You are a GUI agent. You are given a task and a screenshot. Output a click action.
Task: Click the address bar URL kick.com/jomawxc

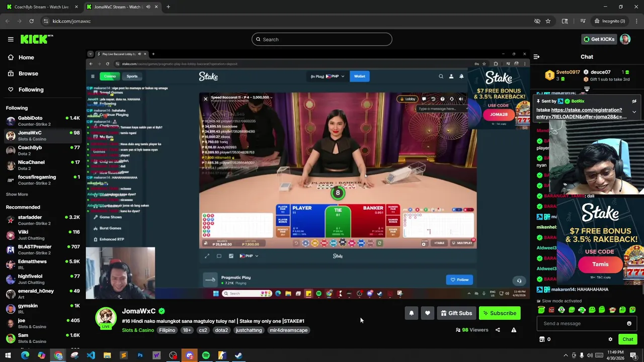click(71, 21)
